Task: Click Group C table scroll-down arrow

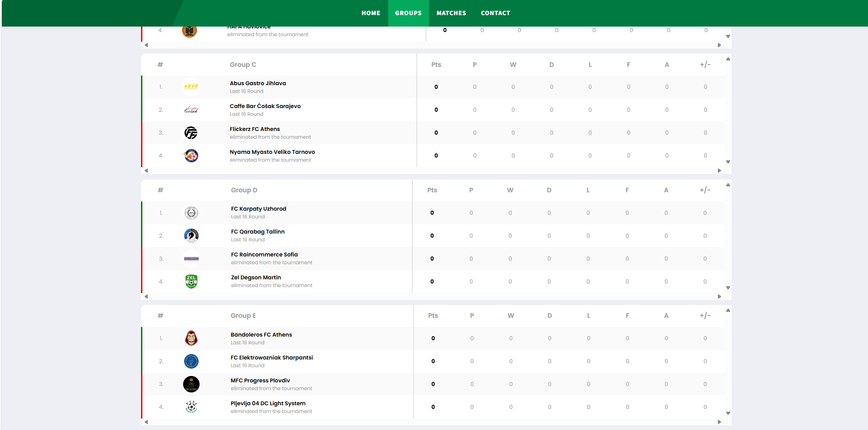Action: (x=728, y=162)
